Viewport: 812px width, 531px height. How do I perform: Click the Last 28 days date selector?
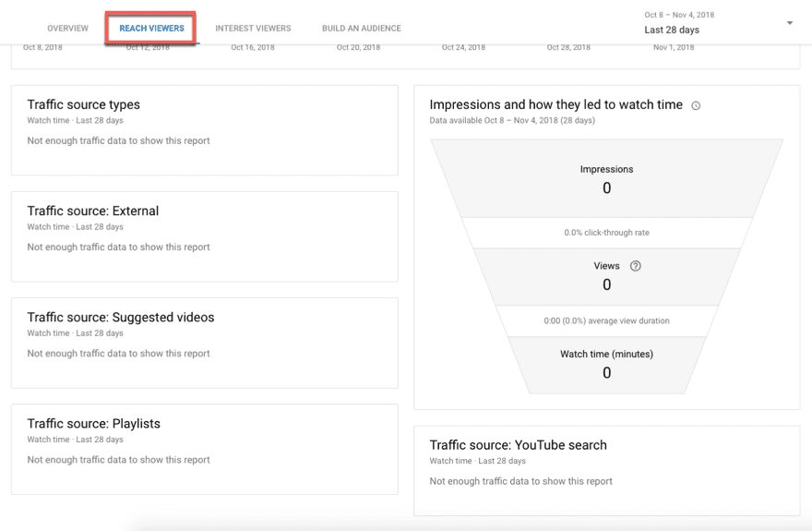click(x=672, y=30)
